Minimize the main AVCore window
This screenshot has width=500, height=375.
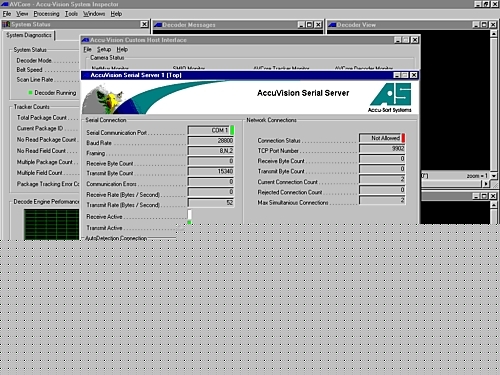click(x=478, y=4)
